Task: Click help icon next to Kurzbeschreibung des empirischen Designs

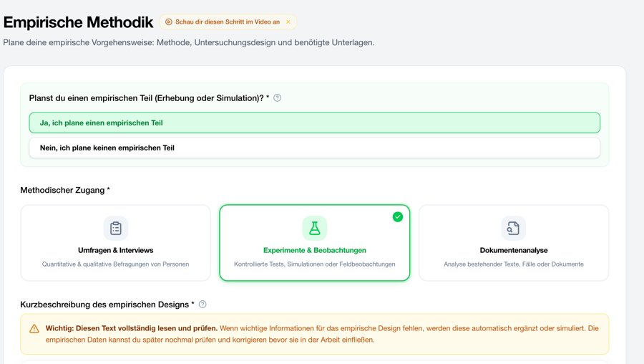Action: pyautogui.click(x=203, y=305)
